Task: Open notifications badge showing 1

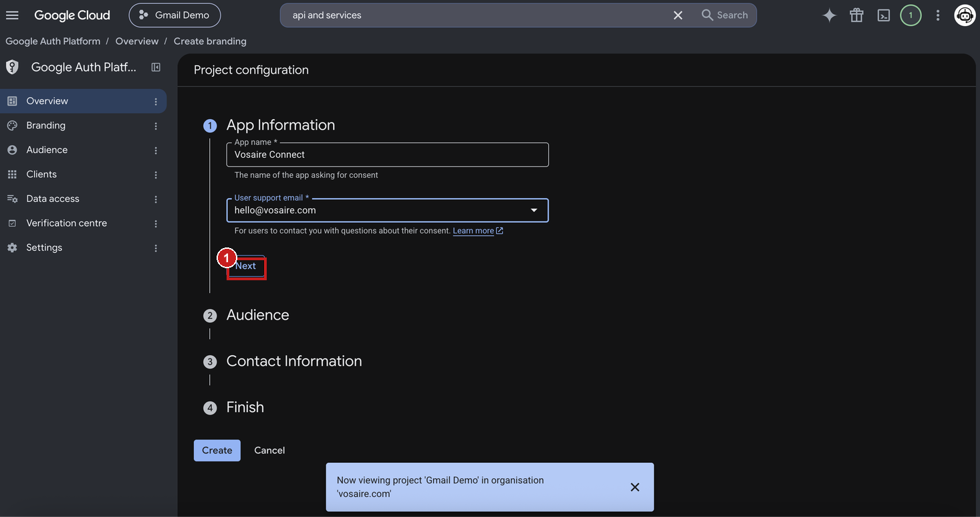Action: pyautogui.click(x=910, y=15)
